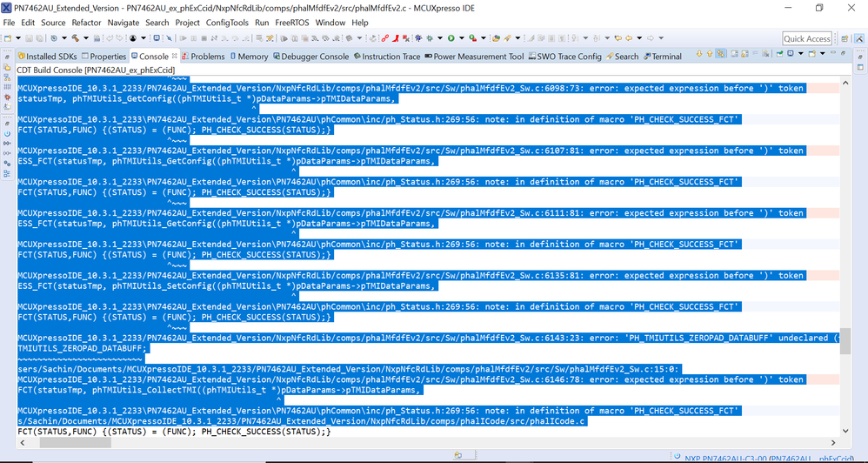Open the Outline fast view icon
This screenshot has width=868, height=463.
7,173
